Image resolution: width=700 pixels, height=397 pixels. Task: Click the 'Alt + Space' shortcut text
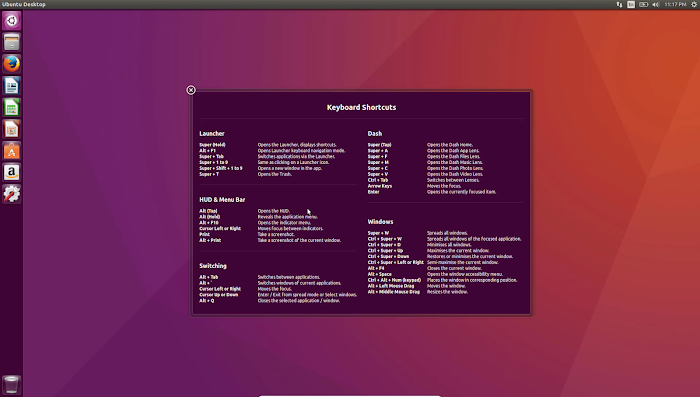pyautogui.click(x=379, y=274)
